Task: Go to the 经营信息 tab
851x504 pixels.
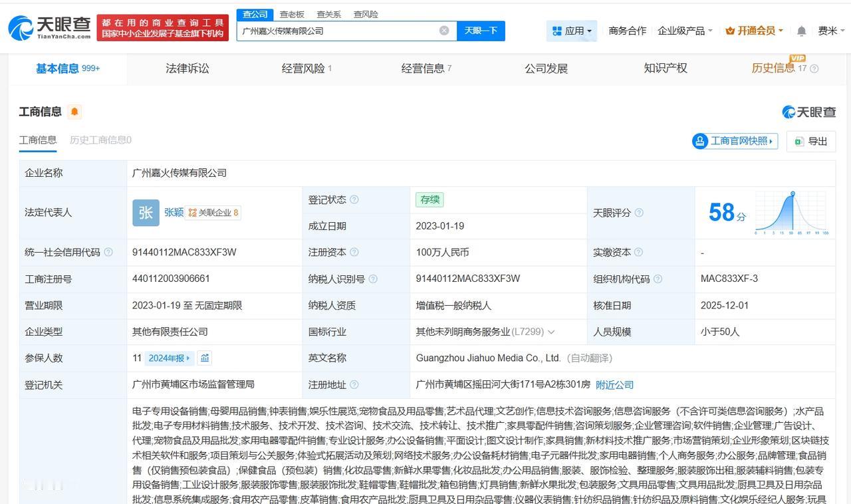Action: (426, 68)
